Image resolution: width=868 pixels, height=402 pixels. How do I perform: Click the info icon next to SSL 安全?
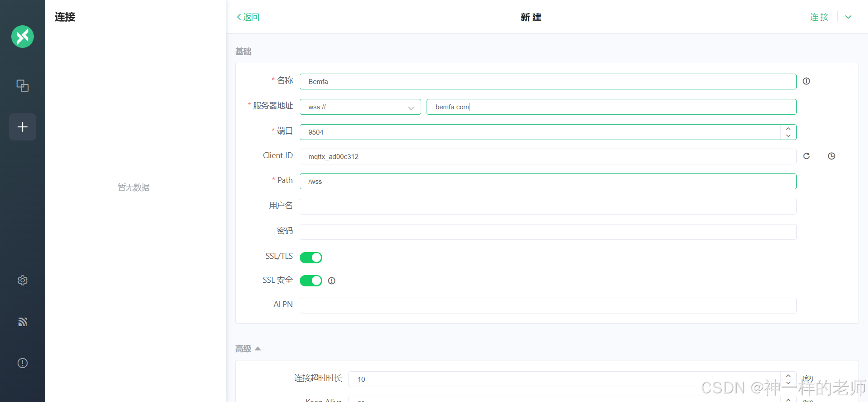click(x=332, y=281)
